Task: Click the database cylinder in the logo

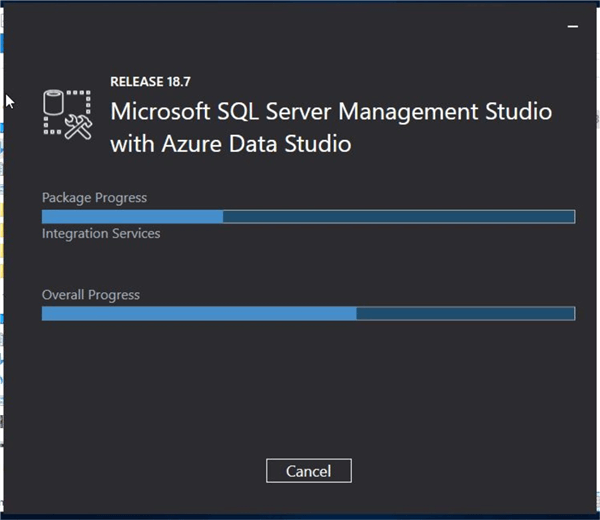Action: pyautogui.click(x=55, y=101)
